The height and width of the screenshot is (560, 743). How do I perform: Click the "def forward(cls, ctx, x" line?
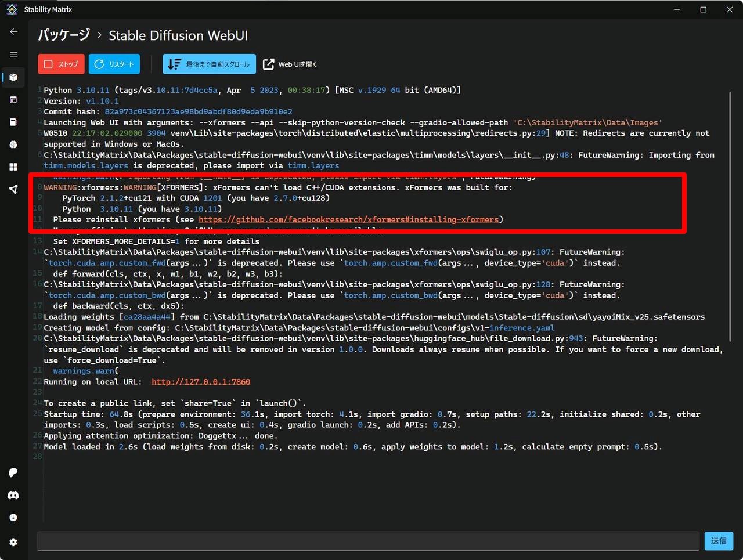click(168, 274)
